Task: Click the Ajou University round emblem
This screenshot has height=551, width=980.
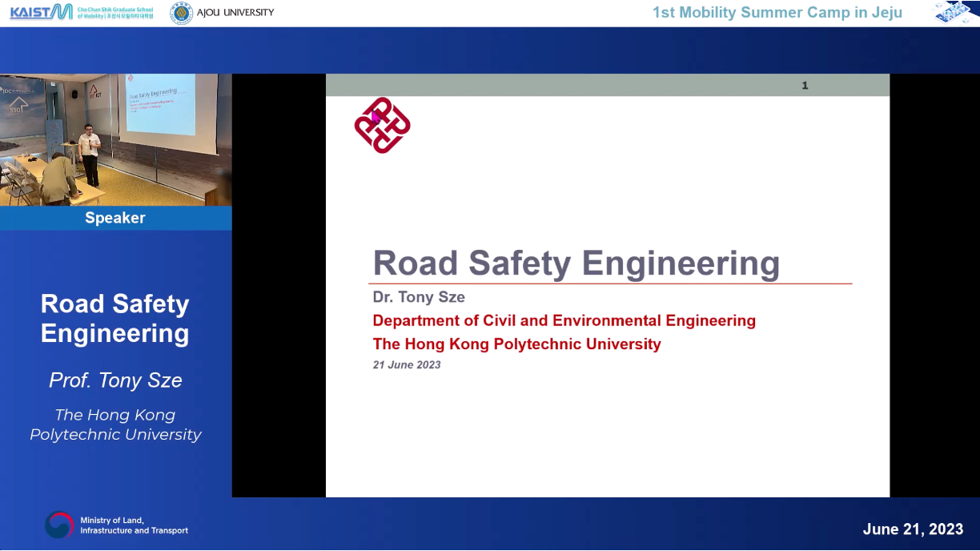Action: (x=182, y=13)
